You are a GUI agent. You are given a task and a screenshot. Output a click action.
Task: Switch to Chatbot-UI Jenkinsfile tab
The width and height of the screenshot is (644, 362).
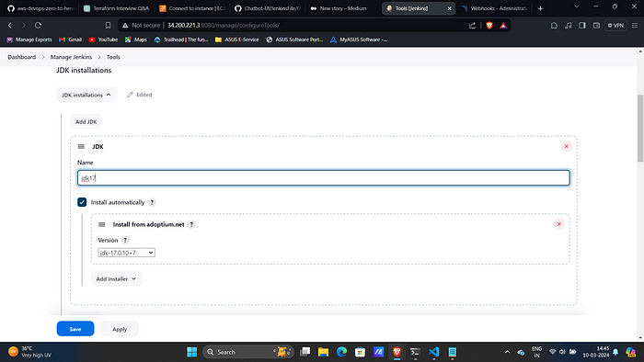click(268, 8)
